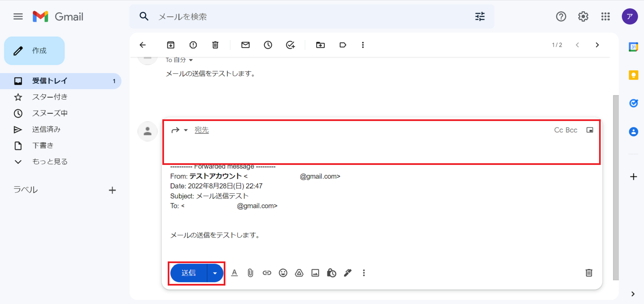This screenshot has height=304, width=644.
Task: Toggle the main menu hamburger
Action: coord(18,16)
